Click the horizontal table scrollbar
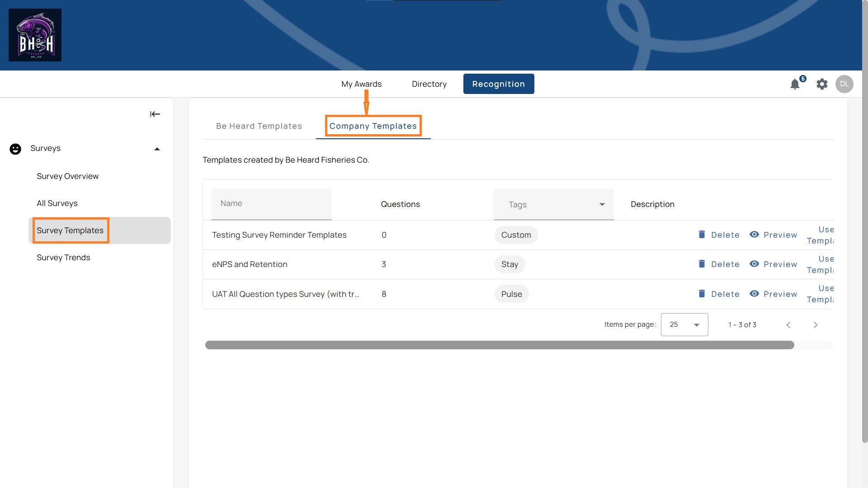 point(500,345)
